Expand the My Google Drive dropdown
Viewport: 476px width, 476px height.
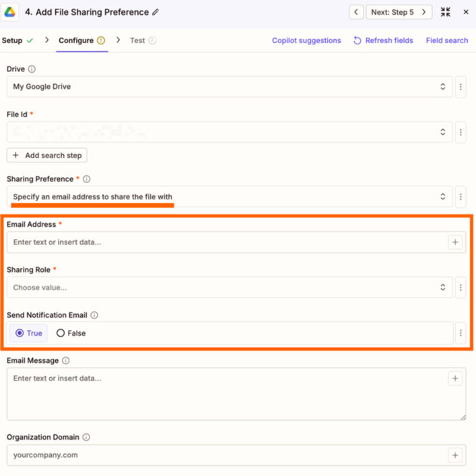(229, 87)
